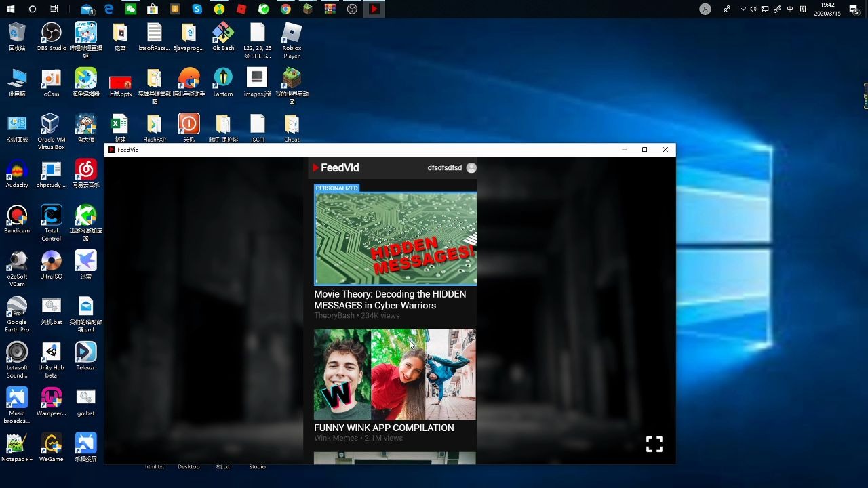This screenshot has height=488, width=868.
Task: Select the Bandicam desktop shortcut
Action: pyautogui.click(x=17, y=220)
